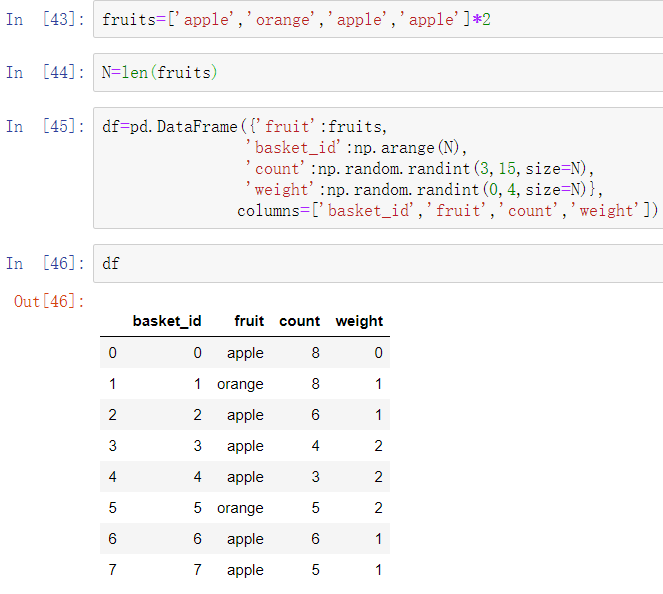Click the fruits list code cell 43

[378, 19]
